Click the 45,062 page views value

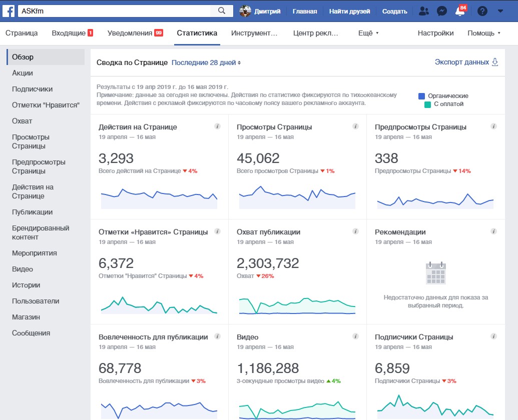tap(258, 158)
